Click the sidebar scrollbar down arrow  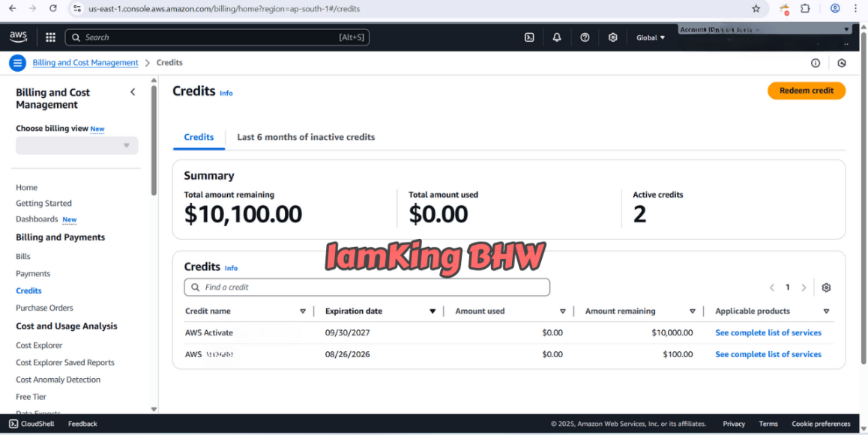pos(154,409)
